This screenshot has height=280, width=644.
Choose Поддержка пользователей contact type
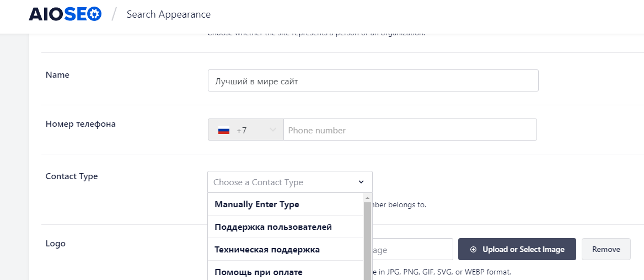point(286,227)
